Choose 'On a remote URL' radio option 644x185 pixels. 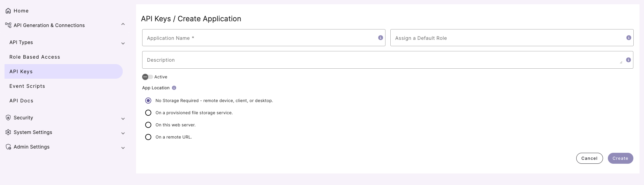pyautogui.click(x=148, y=137)
